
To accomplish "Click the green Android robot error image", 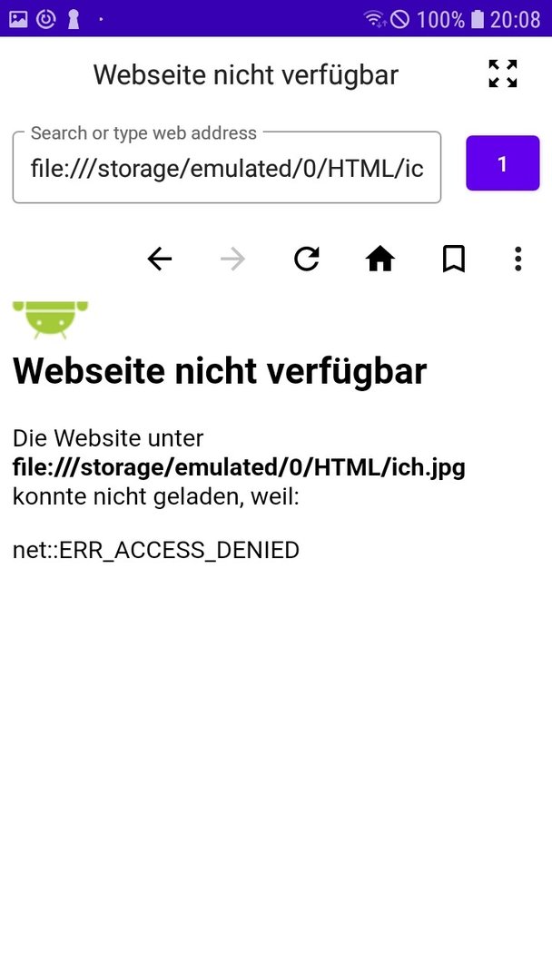I will tap(50, 320).
